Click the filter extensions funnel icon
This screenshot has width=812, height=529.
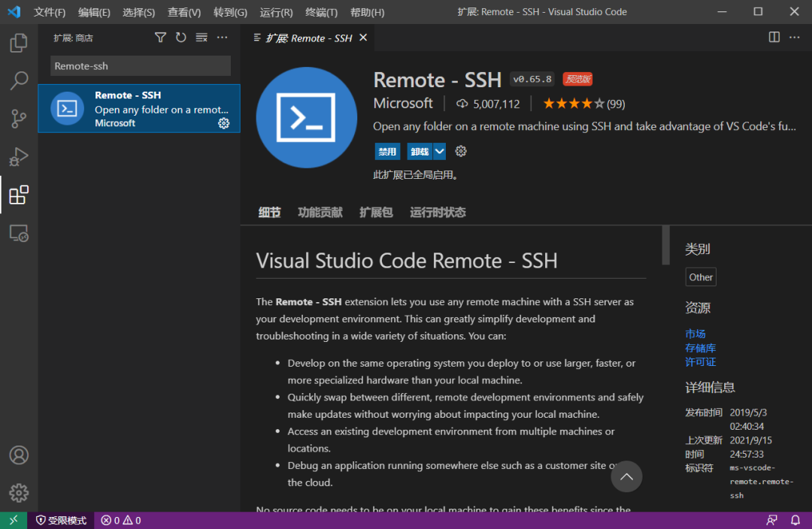coord(160,38)
